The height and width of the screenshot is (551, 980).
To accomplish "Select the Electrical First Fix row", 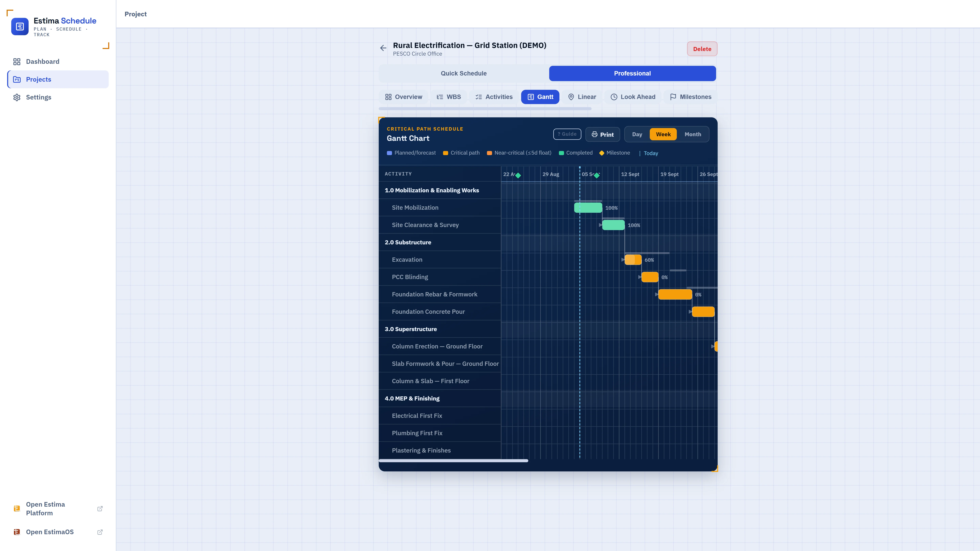I will (x=440, y=416).
